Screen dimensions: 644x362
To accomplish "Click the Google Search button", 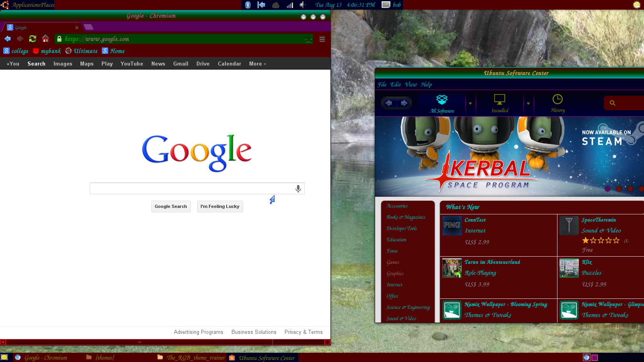I will pyautogui.click(x=171, y=206).
